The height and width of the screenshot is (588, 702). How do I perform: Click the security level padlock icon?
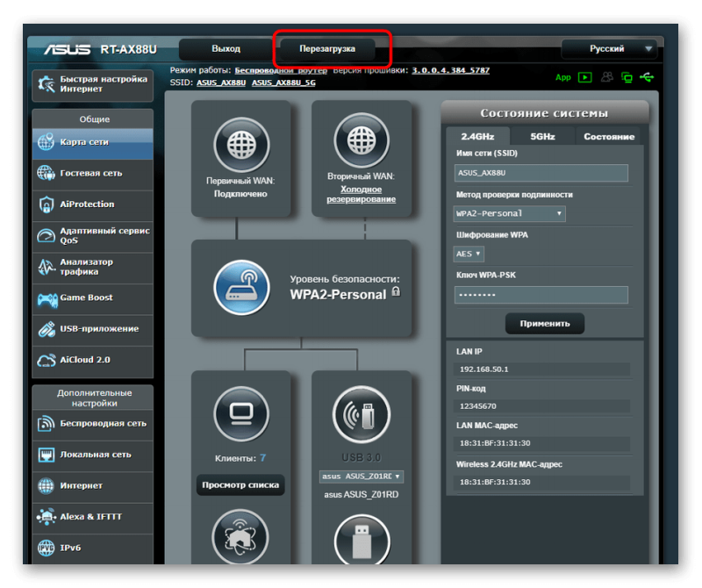click(397, 291)
